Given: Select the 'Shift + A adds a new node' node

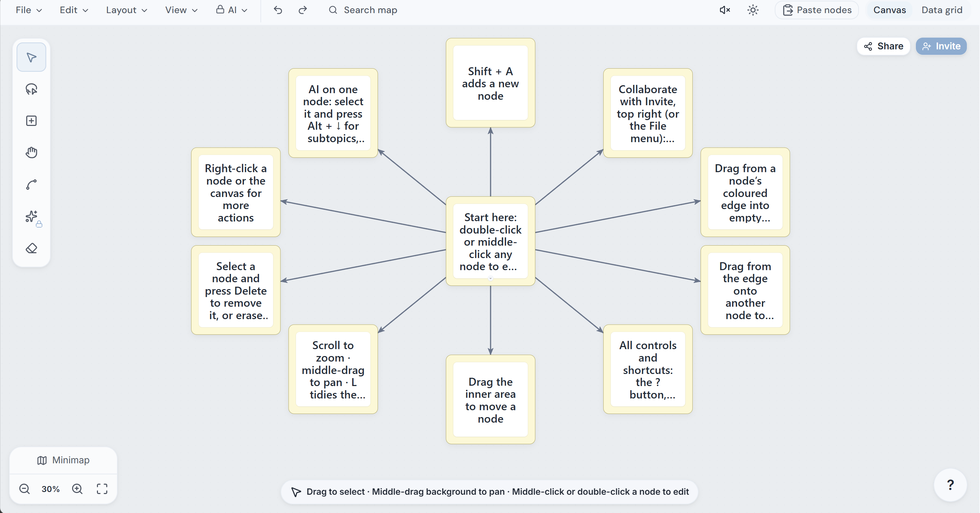Looking at the screenshot, I should coord(491,82).
